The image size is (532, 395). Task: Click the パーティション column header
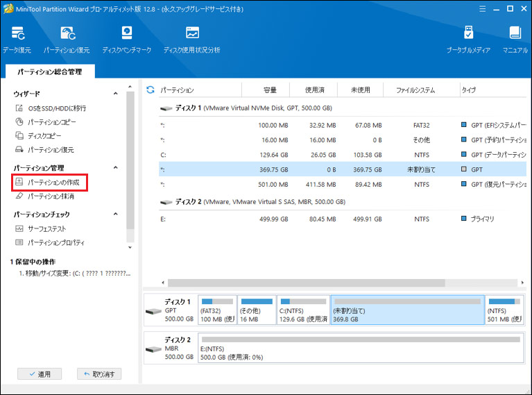pyautogui.click(x=200, y=90)
